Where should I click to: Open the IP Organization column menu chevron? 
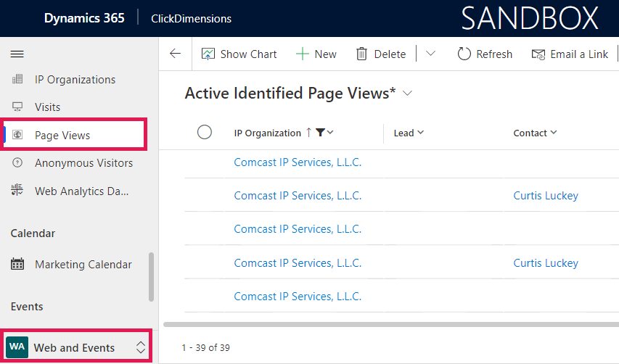coord(330,133)
